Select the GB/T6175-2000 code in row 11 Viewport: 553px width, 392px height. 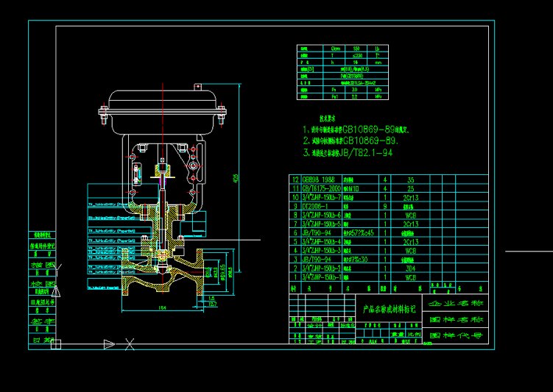click(321, 188)
